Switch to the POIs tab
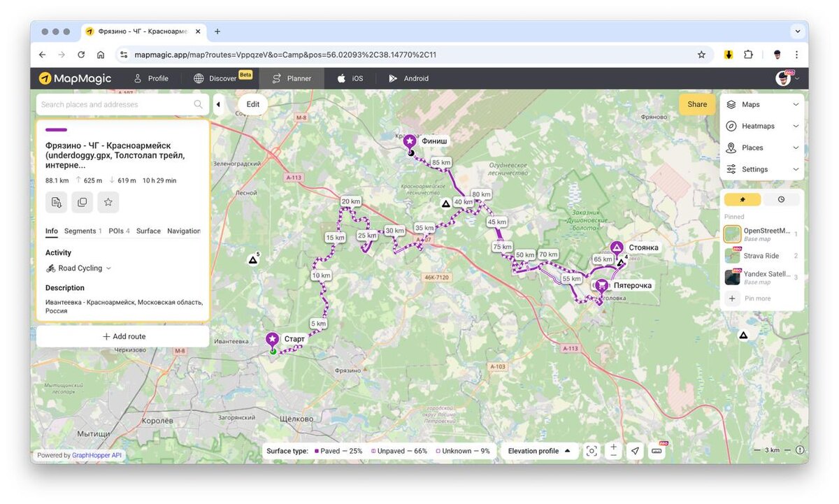Viewport: 839px width, 504px height. click(x=119, y=231)
